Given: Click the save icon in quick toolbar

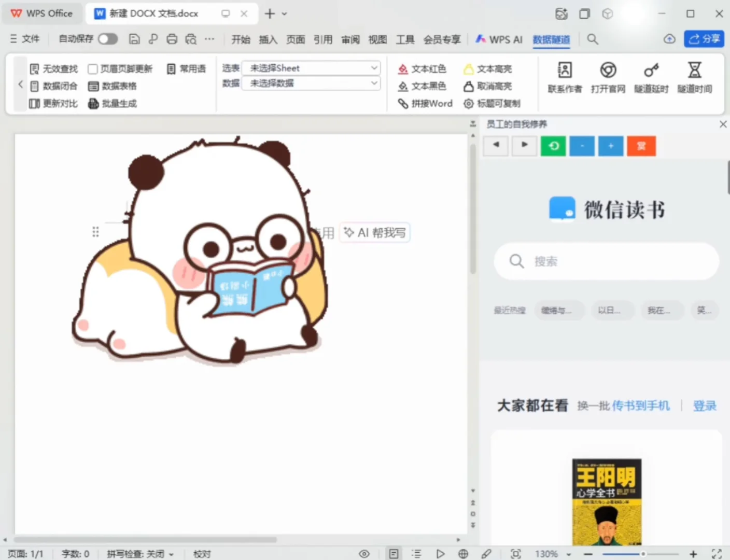Looking at the screenshot, I should [134, 39].
